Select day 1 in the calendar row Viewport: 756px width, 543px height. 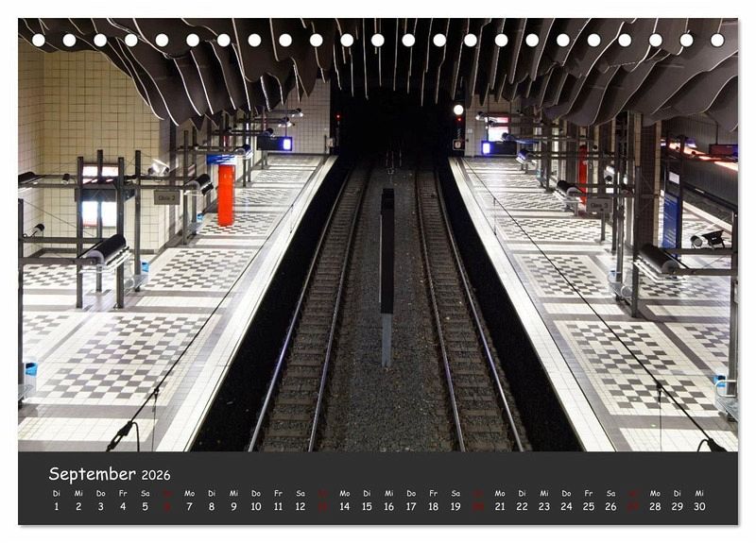coord(57,506)
